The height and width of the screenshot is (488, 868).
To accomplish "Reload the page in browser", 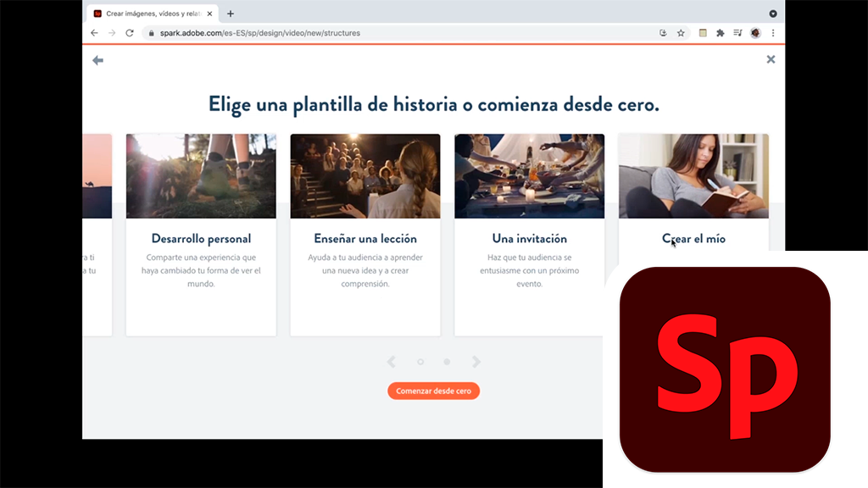I will (130, 33).
